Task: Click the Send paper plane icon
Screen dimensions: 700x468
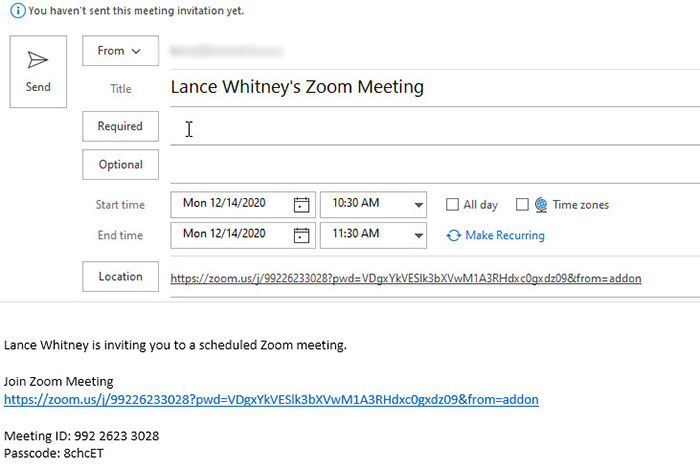Action: click(x=38, y=61)
